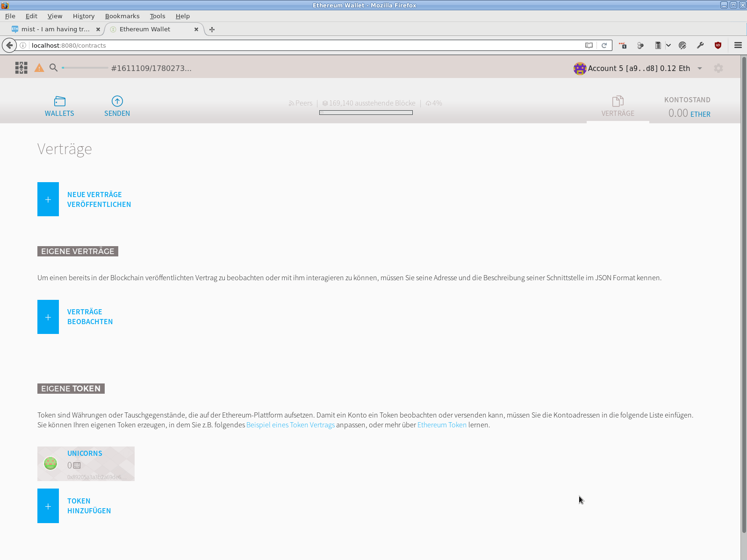
Task: Open the Help menu
Action: click(183, 16)
